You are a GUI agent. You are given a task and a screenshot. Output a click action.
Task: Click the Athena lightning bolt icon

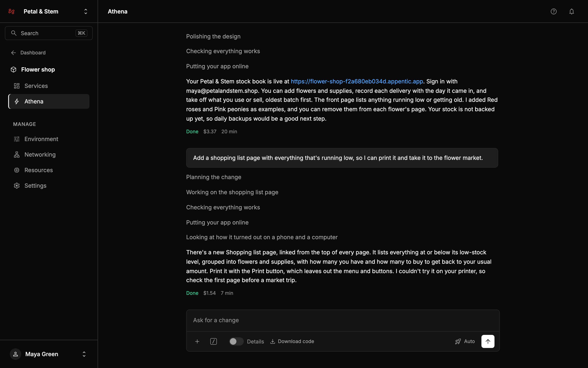point(17,101)
